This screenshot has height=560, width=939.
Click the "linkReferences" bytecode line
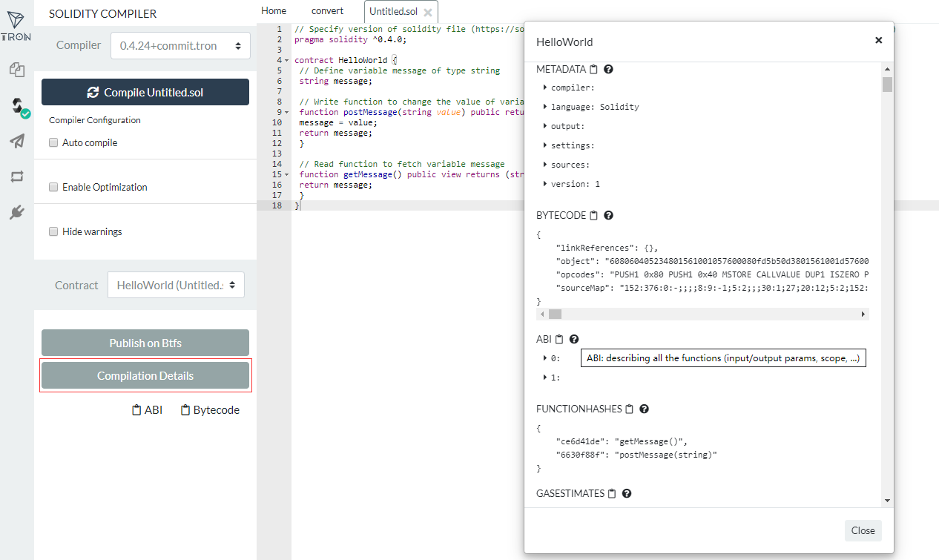click(x=607, y=248)
